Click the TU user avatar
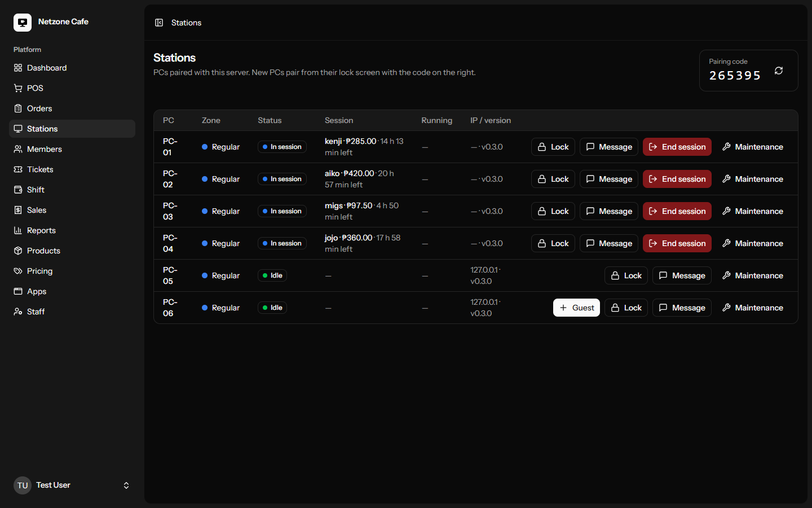This screenshot has height=508, width=812. (x=23, y=485)
